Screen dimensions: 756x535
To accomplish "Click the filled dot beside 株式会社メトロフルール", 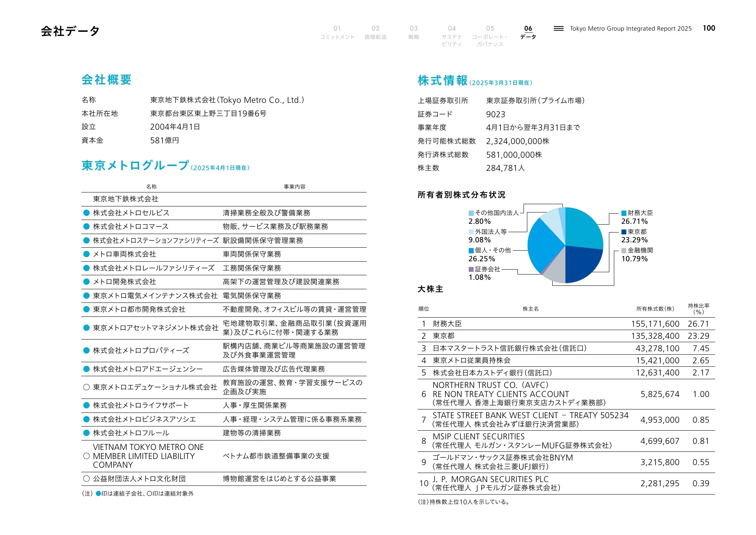I will (86, 433).
